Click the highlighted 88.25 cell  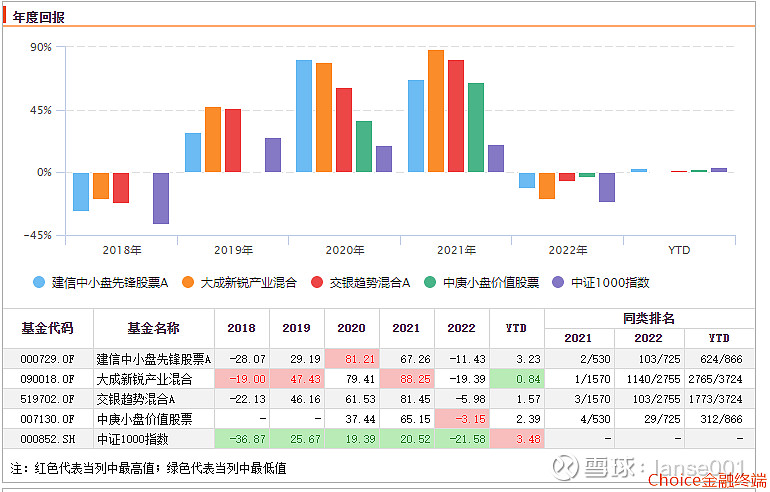[x=407, y=379]
